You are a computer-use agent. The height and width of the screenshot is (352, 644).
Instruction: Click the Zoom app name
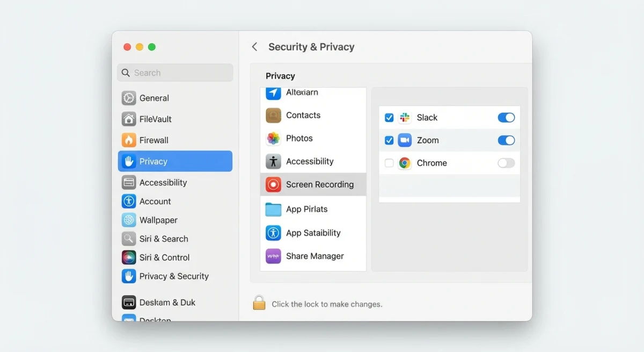428,140
